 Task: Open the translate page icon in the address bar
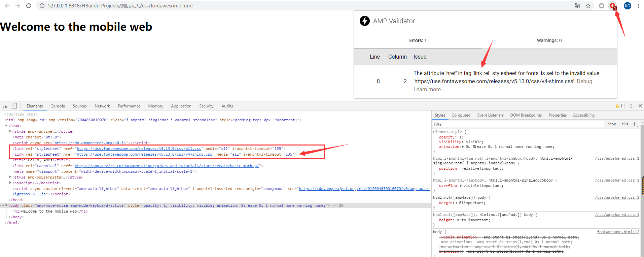(x=577, y=6)
